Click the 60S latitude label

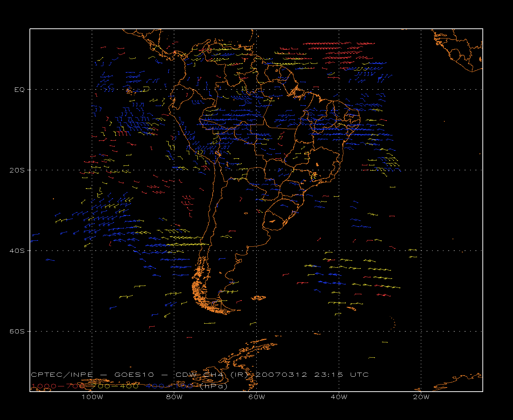click(17, 331)
